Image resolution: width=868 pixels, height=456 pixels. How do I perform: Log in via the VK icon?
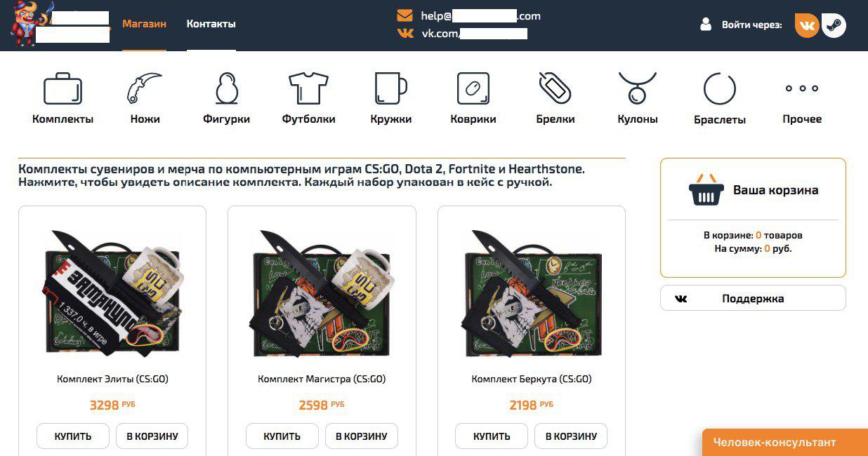click(x=807, y=25)
